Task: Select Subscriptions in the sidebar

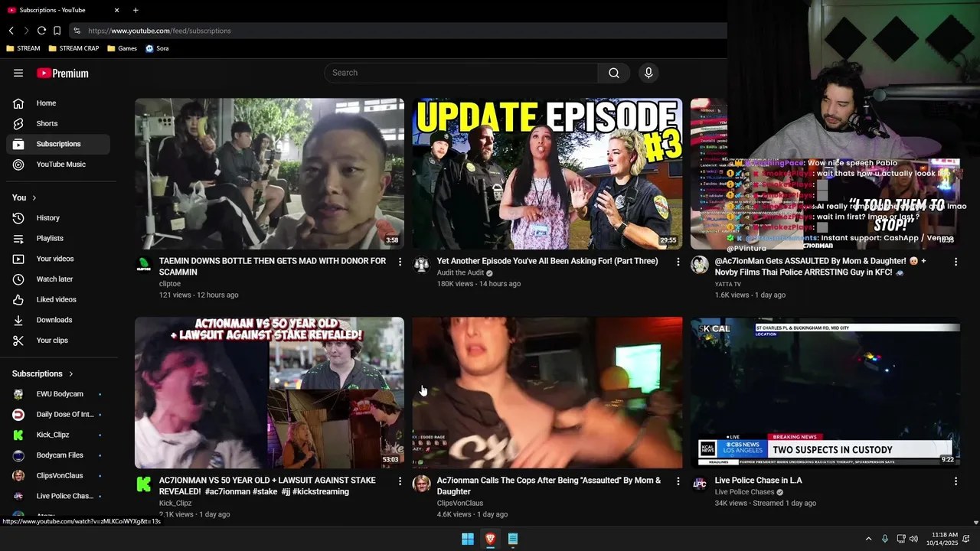Action: click(58, 144)
